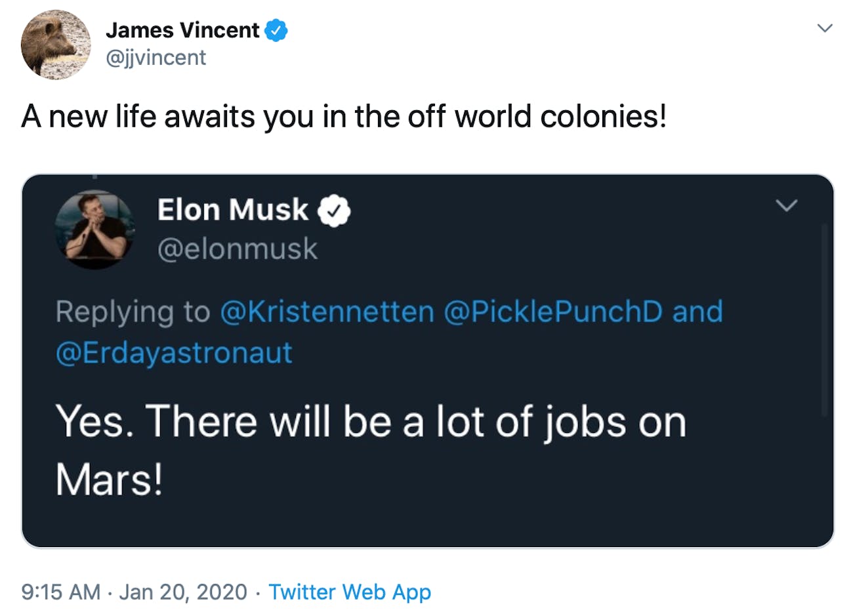Open the @Erdayastronaut mention link

pos(173,352)
